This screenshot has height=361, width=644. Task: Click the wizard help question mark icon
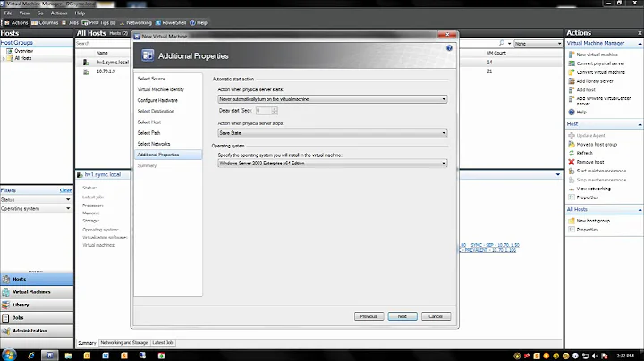(449, 48)
